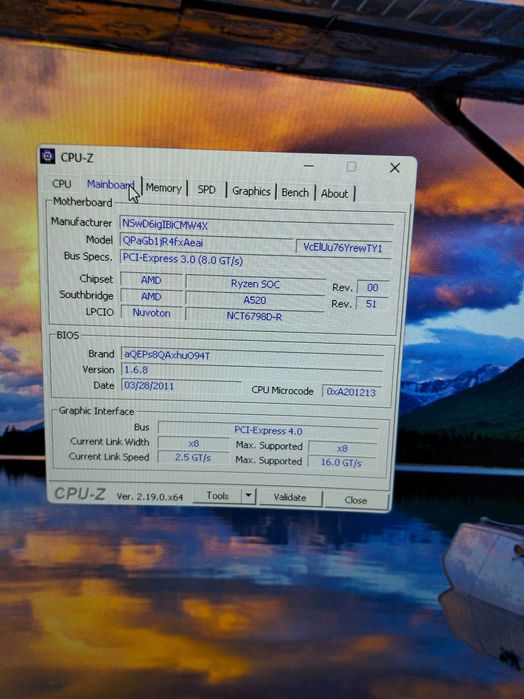The width and height of the screenshot is (524, 699).
Task: Close CPU-Z with the X icon
Action: tap(395, 168)
